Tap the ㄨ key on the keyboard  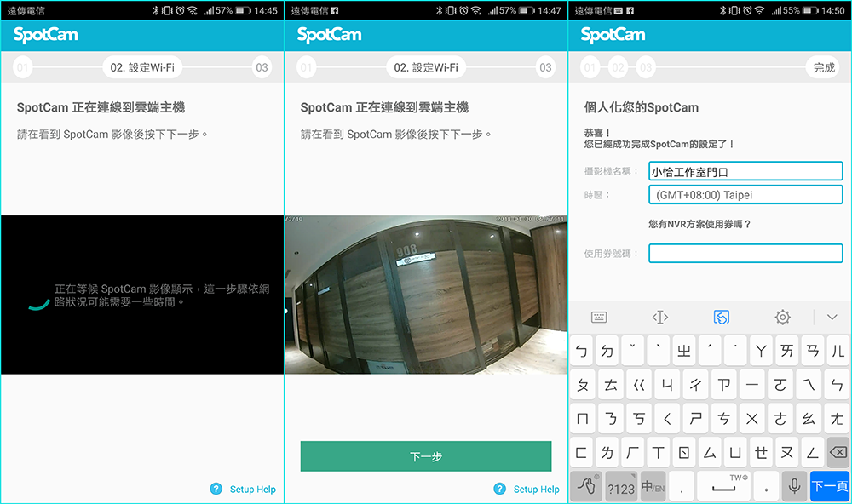point(752,419)
